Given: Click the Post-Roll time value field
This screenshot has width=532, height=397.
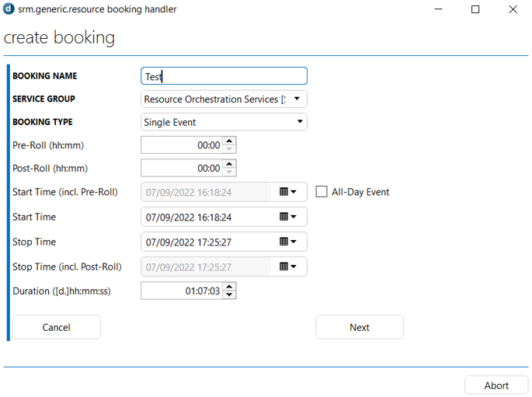Looking at the screenshot, I should (x=182, y=169).
